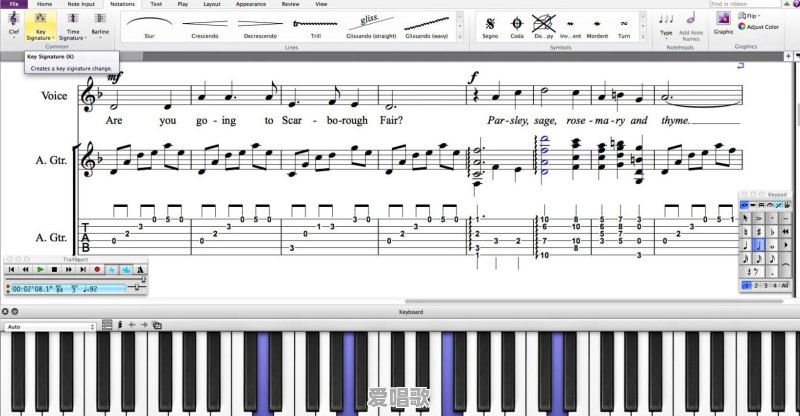Toggle Live Playback button in Transport

coord(126,270)
